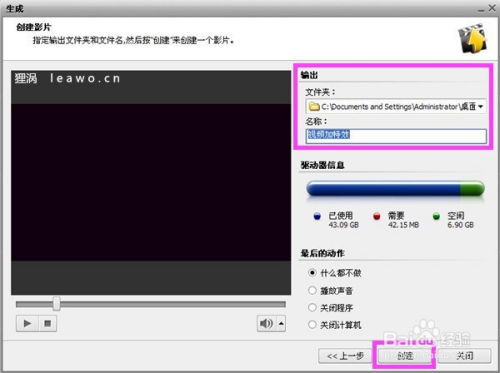This screenshot has width=500, height=373.
Task: Click the 名称 file name input field
Action: tap(396, 136)
